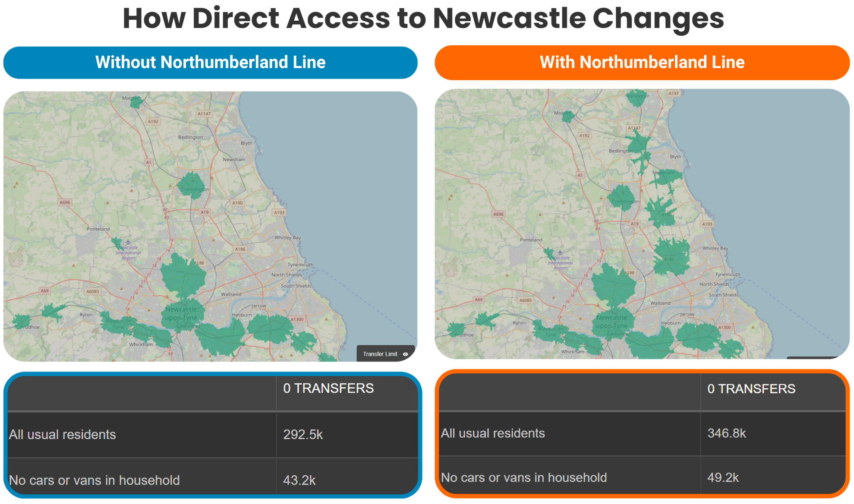Click the Jarrow label on the right map
This screenshot has width=854, height=504.
[x=687, y=314]
